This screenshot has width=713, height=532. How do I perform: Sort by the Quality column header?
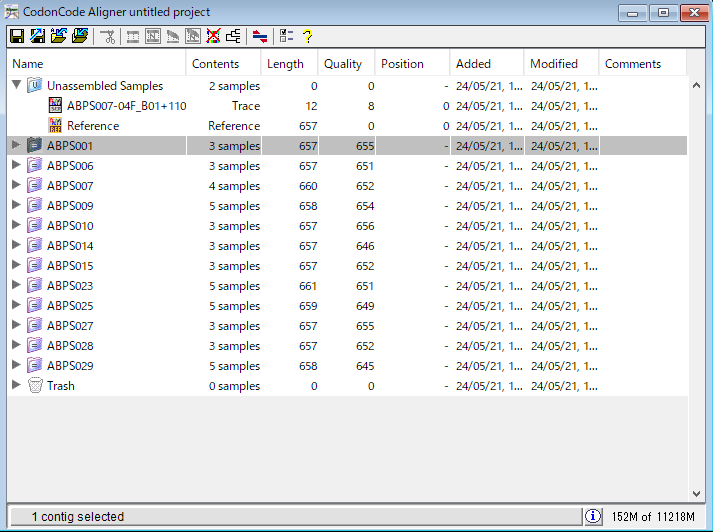coord(343,64)
